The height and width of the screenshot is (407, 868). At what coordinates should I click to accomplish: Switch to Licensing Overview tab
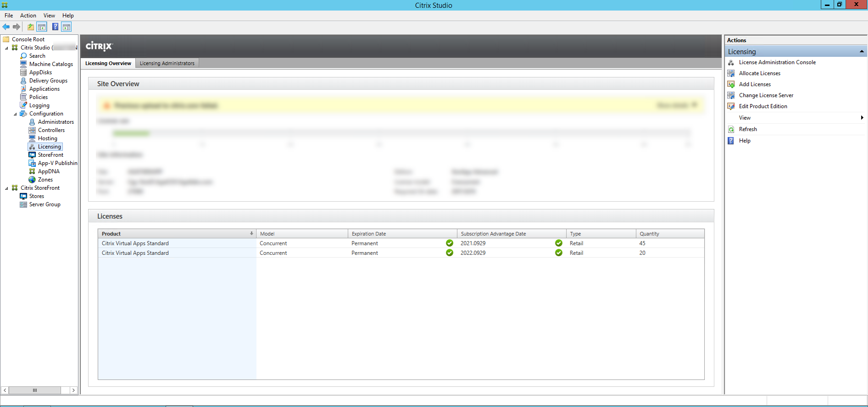[x=108, y=63]
